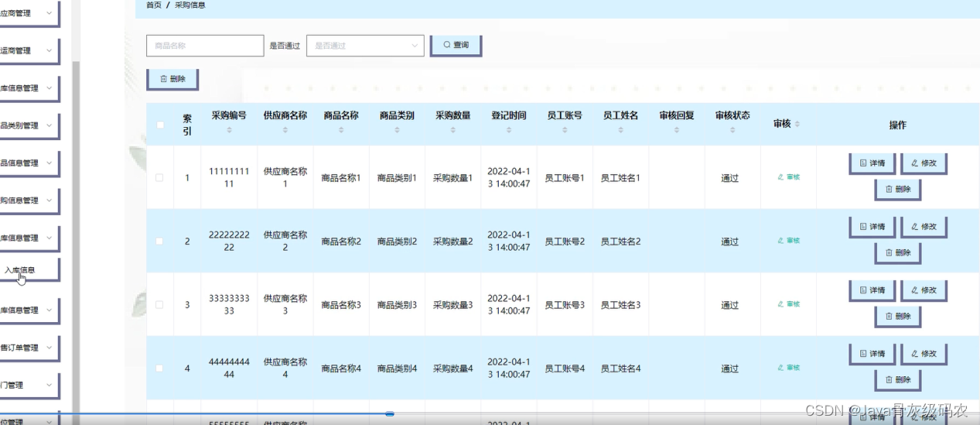Open 详情 for row 4

tap(872, 353)
